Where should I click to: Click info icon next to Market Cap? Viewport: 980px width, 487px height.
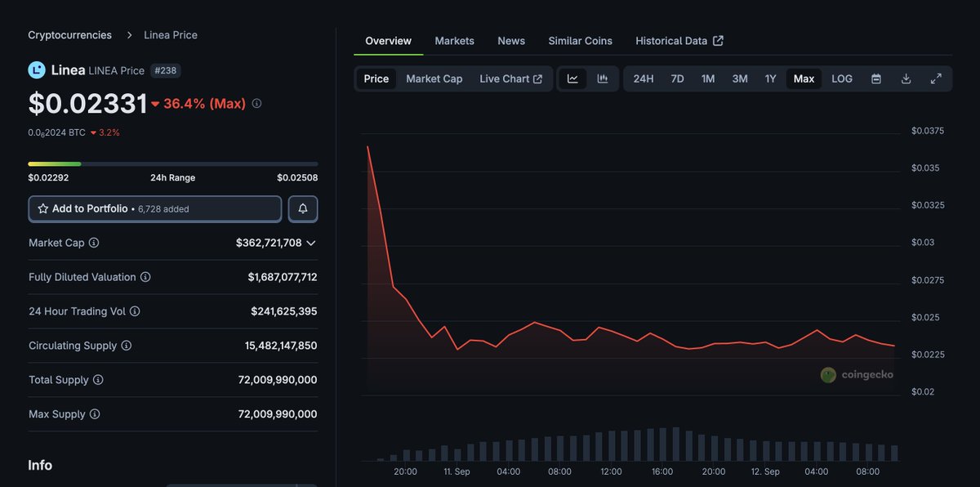pos(94,243)
